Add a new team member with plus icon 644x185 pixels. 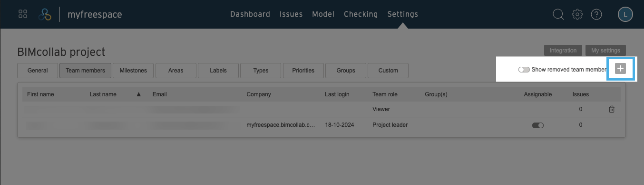click(620, 69)
